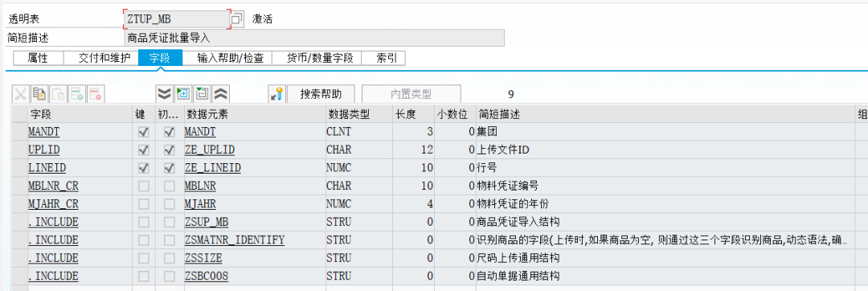Click field name MBLNR_CR

point(53,186)
